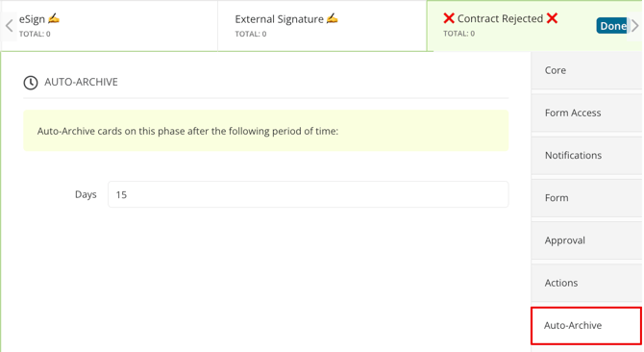Open the Core settings section

pyautogui.click(x=586, y=70)
